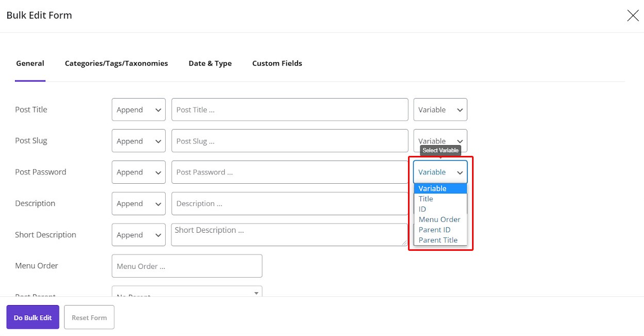
Task: Click the Reset Form button
Action: click(x=89, y=317)
